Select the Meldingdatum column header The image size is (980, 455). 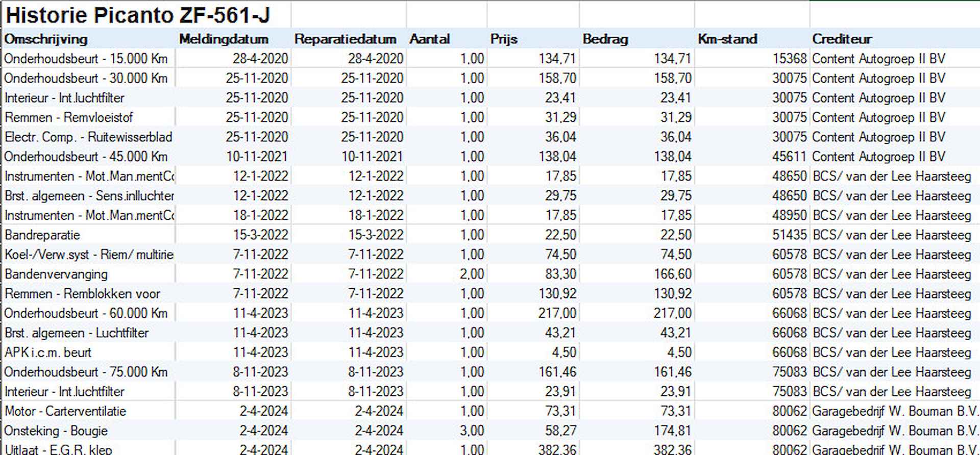coord(224,39)
